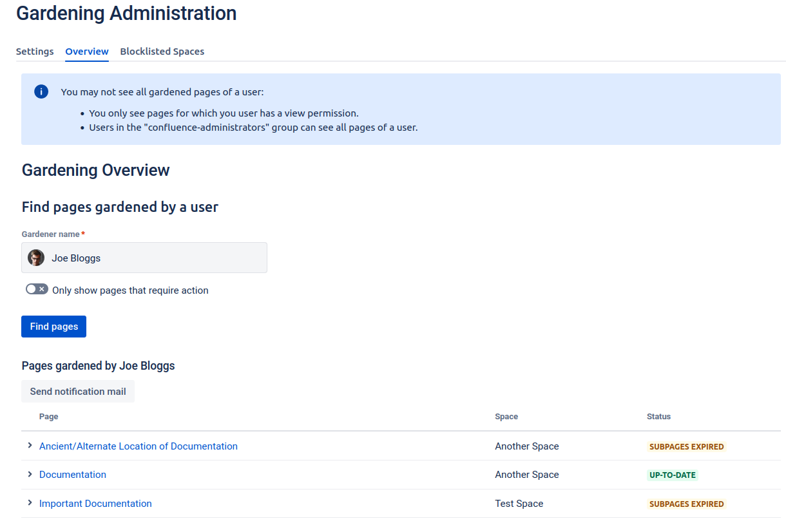Screen dimensions: 786x532
Task: Expand the Documentation row chevron
Action: point(30,474)
